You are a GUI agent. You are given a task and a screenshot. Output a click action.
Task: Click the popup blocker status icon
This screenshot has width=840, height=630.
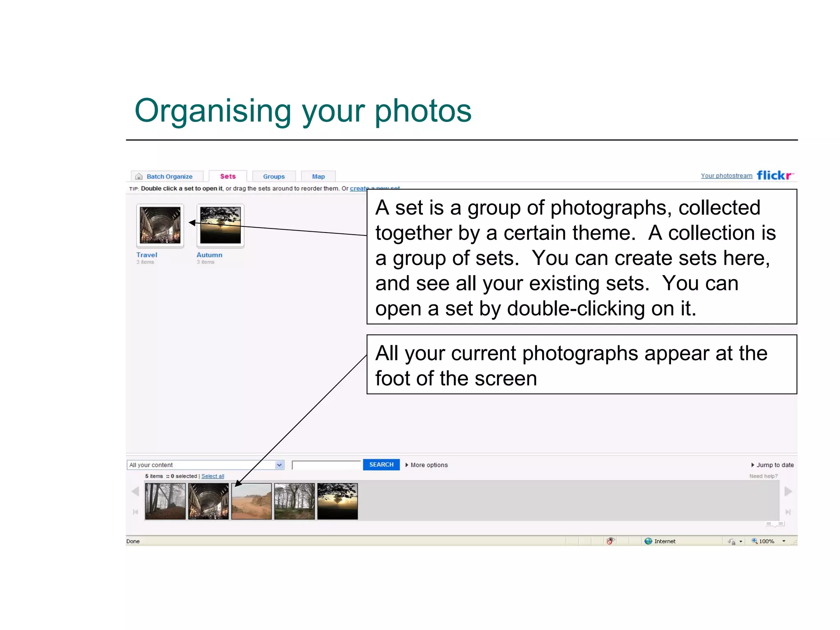(x=610, y=541)
